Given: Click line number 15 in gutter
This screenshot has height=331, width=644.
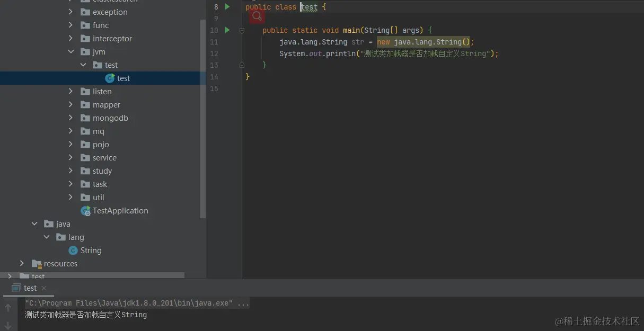Looking at the screenshot, I should (214, 88).
